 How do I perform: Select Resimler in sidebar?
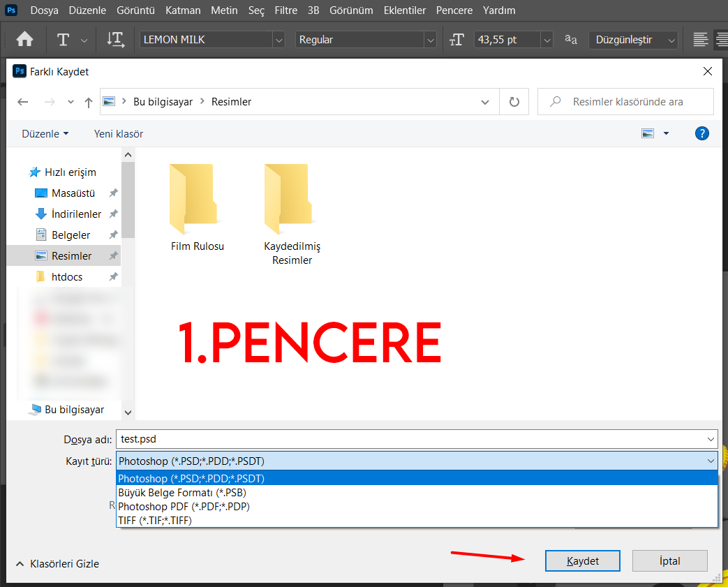[x=64, y=256]
